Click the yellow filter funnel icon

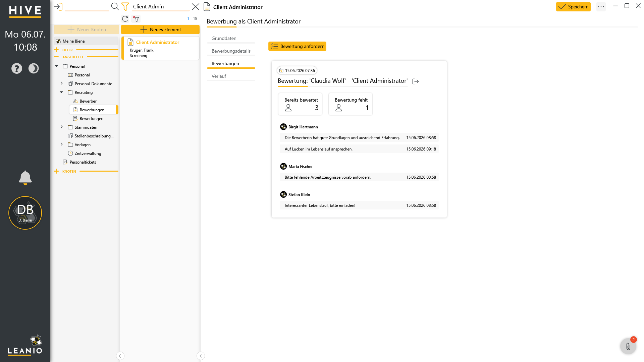pos(125,7)
